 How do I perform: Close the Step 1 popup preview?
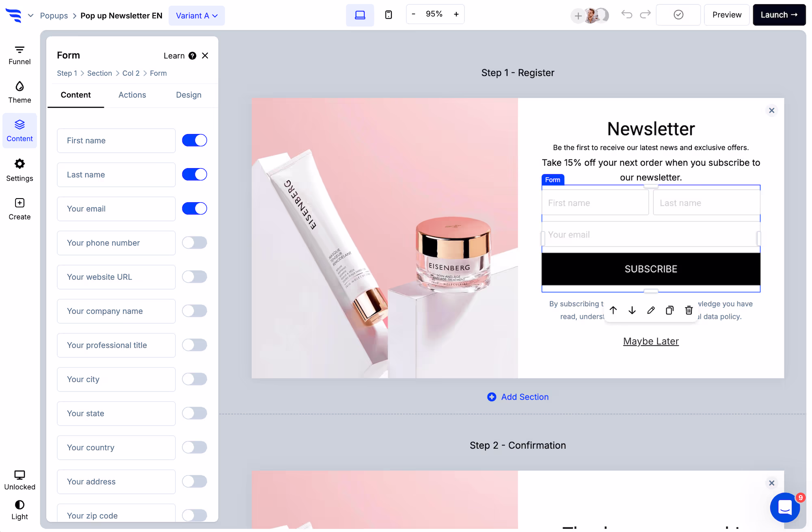772,110
